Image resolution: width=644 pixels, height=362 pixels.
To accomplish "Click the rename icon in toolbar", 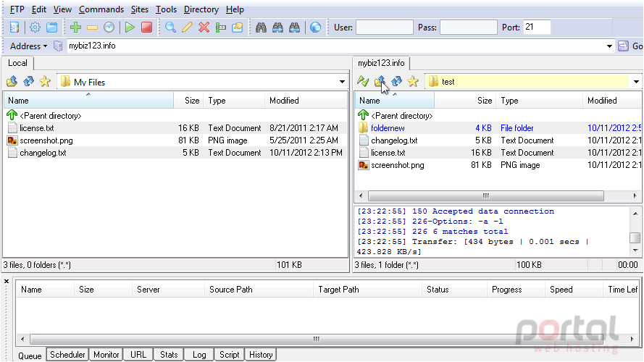I will tap(220, 28).
